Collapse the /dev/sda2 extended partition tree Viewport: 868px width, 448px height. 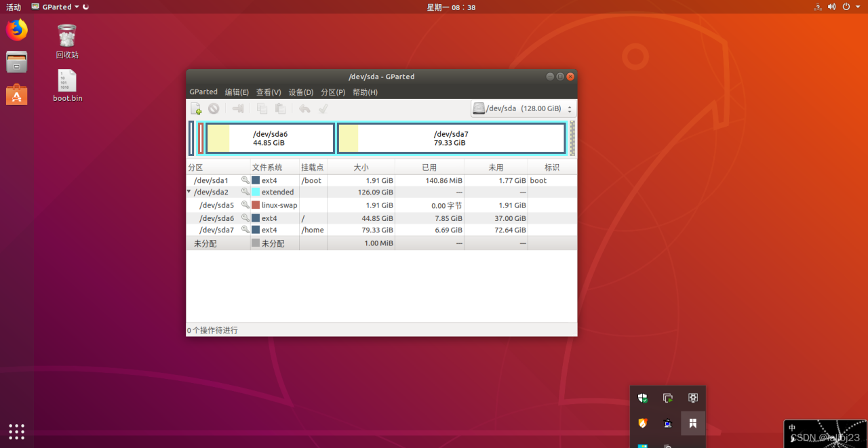[x=189, y=192]
